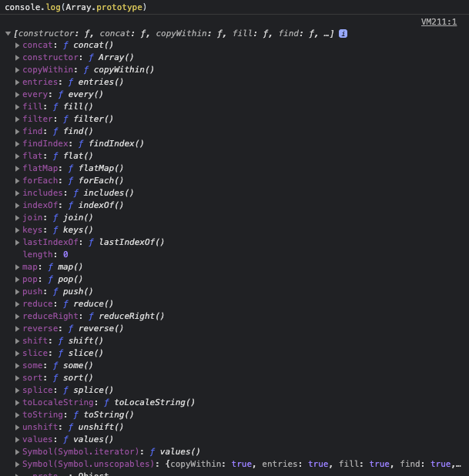Expand the entries property
This screenshot has height=476, width=469.
coord(17,82)
